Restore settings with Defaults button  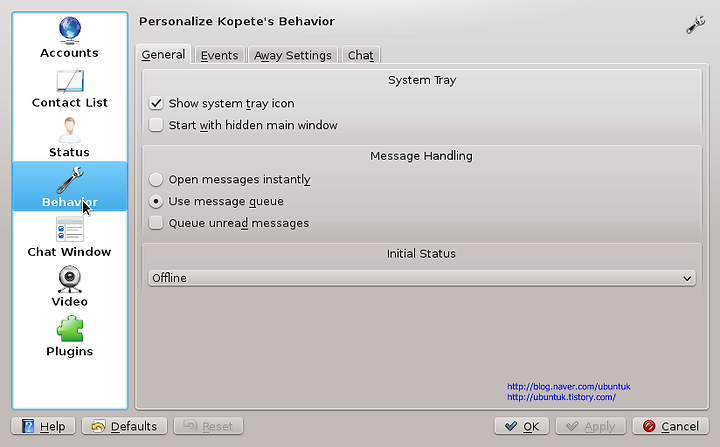(x=124, y=426)
